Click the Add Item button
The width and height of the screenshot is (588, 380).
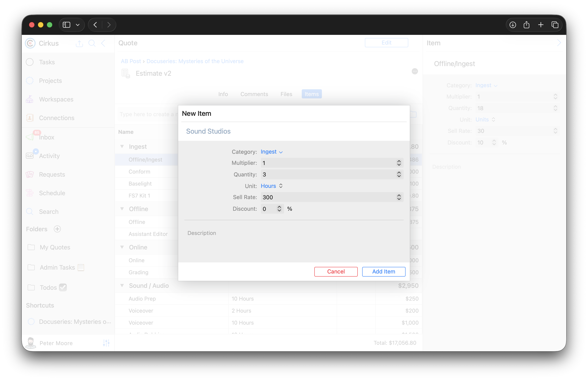pyautogui.click(x=383, y=271)
